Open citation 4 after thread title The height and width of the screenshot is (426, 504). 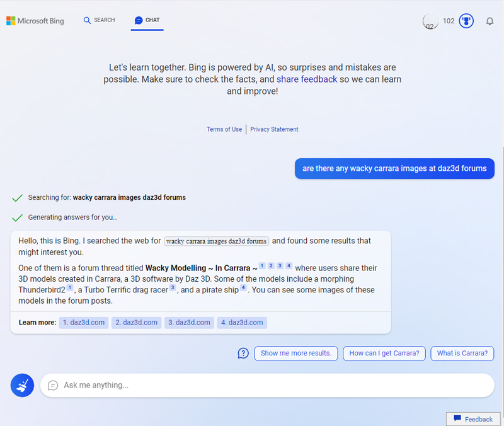click(x=289, y=265)
